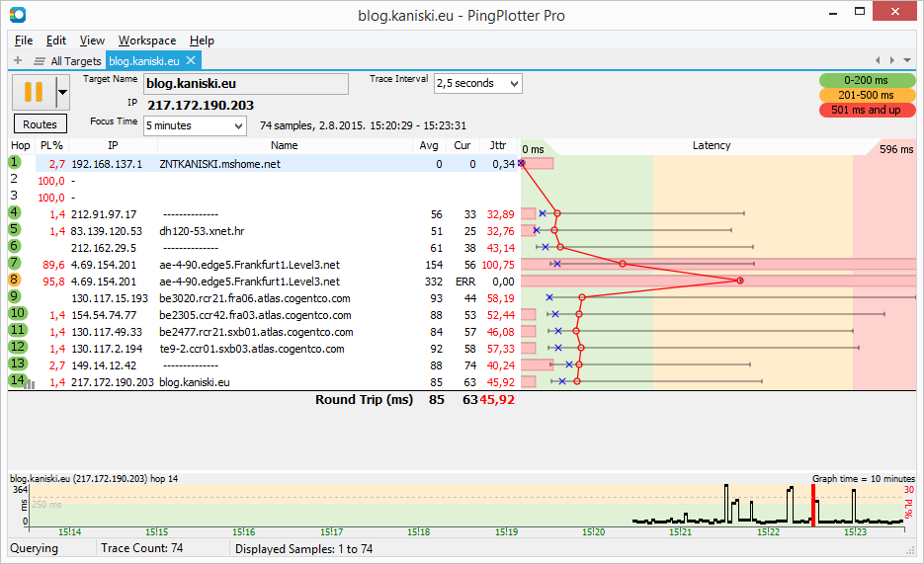Close the blog.kaniski.eu tab
The width and height of the screenshot is (924, 564).
[191, 60]
